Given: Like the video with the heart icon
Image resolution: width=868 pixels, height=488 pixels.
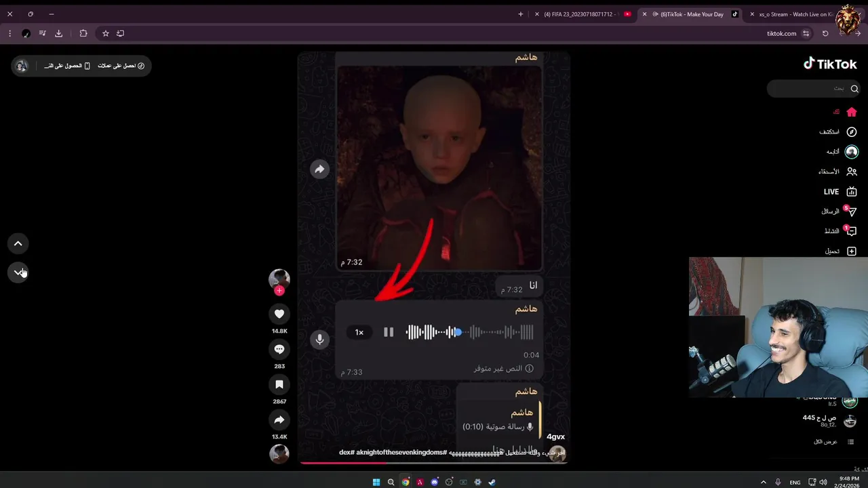Looking at the screenshot, I should click(x=279, y=314).
